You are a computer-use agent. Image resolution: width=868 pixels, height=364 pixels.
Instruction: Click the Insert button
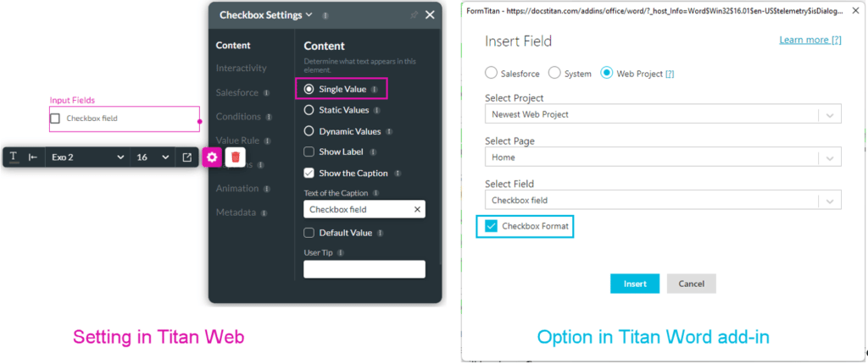pos(634,284)
